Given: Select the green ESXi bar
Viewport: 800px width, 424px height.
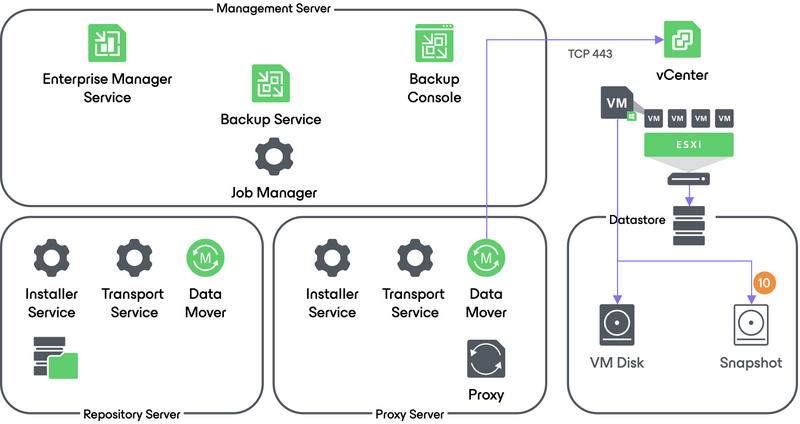Looking at the screenshot, I should (689, 145).
